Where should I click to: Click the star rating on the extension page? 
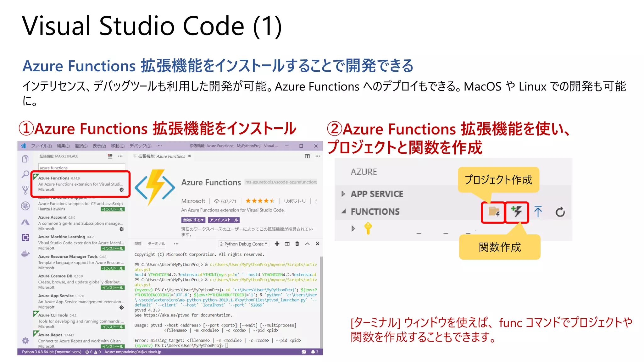pyautogui.click(x=260, y=201)
